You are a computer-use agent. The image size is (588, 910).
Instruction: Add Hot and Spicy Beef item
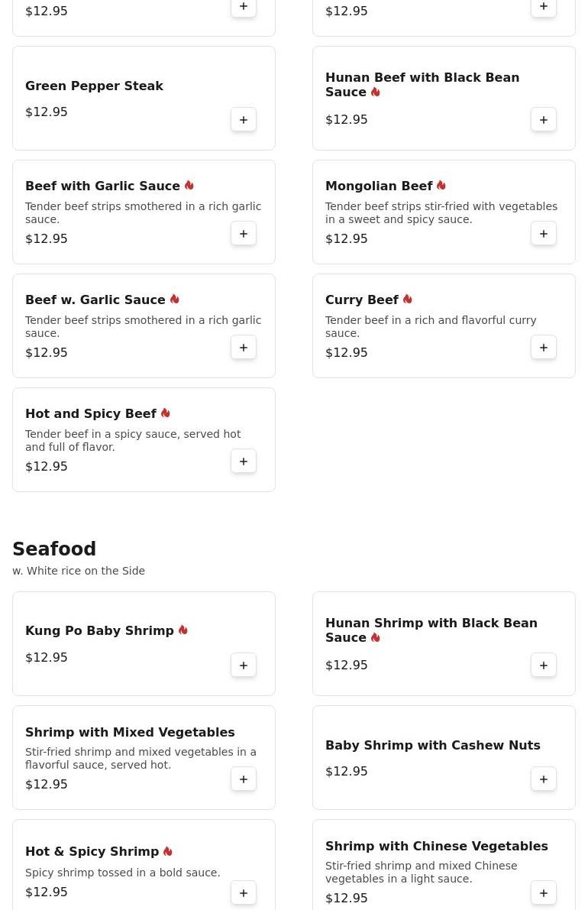click(x=244, y=461)
